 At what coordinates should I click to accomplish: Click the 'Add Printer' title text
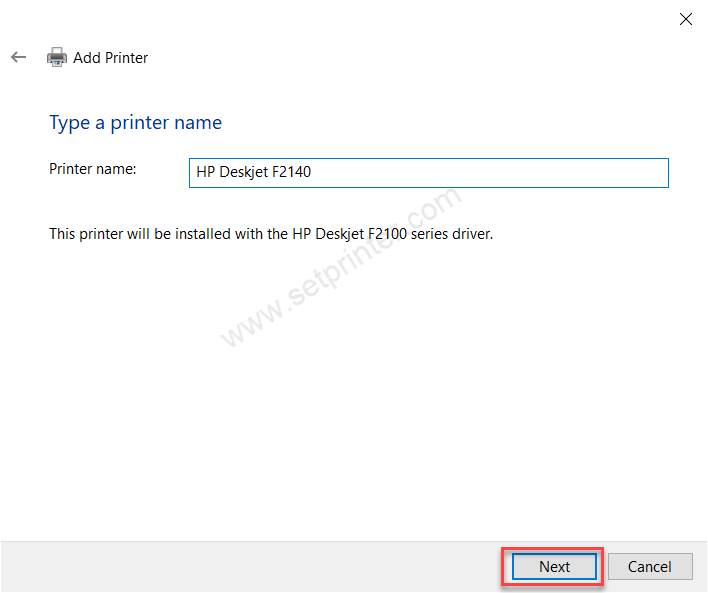(x=111, y=58)
